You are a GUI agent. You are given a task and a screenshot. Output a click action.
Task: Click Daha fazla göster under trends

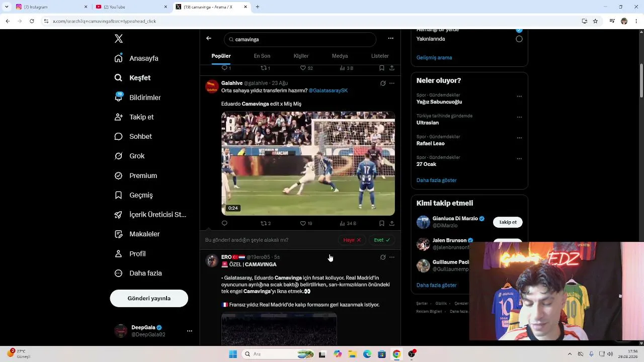437,180
